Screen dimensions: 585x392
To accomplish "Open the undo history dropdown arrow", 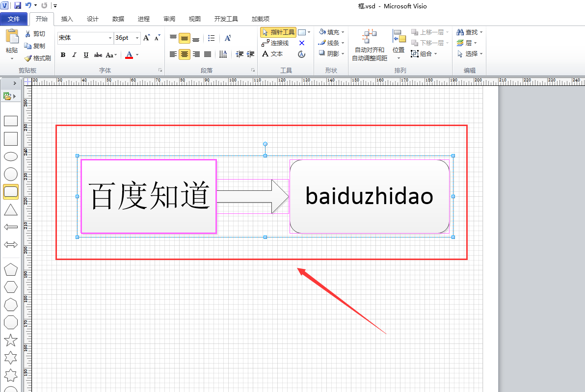I will point(35,5).
